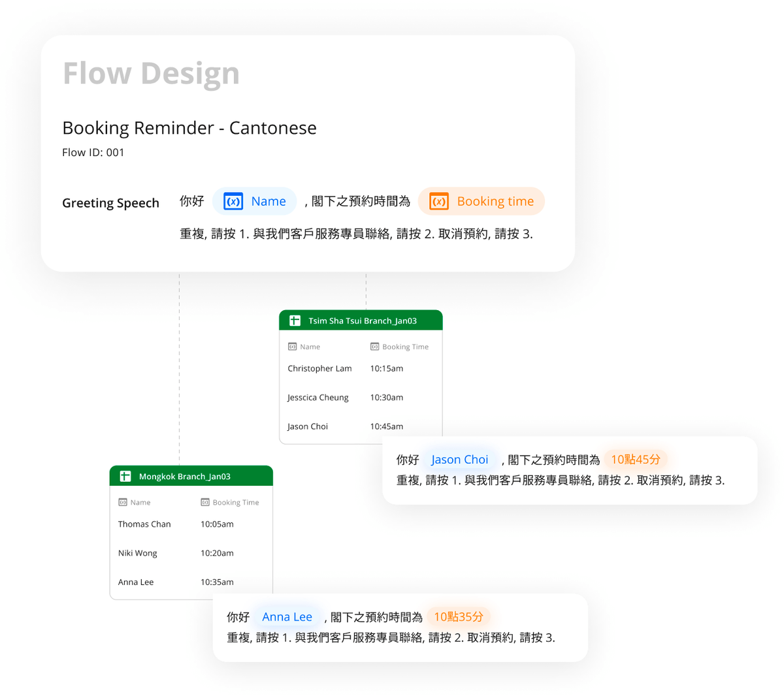Click the orange 10點35分 highlighted time
The width and height of the screenshot is (784, 700).
point(459,617)
